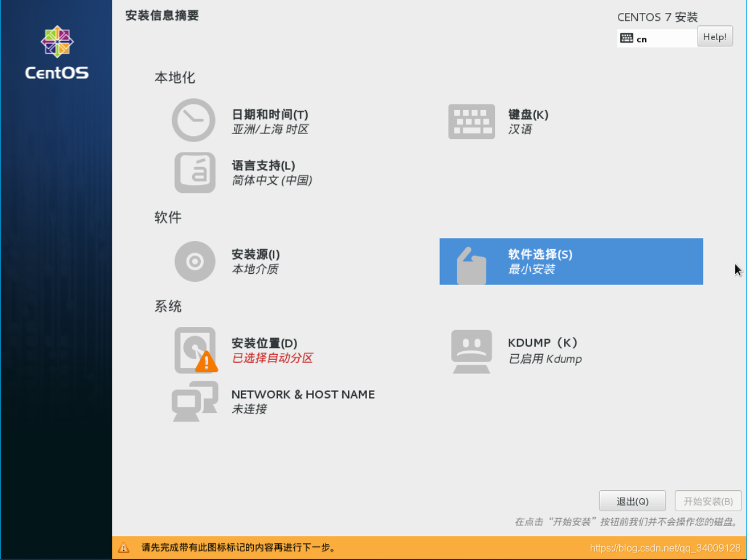This screenshot has width=747, height=560.
Task: Open the 日期和时间(T) label
Action: pos(270,114)
